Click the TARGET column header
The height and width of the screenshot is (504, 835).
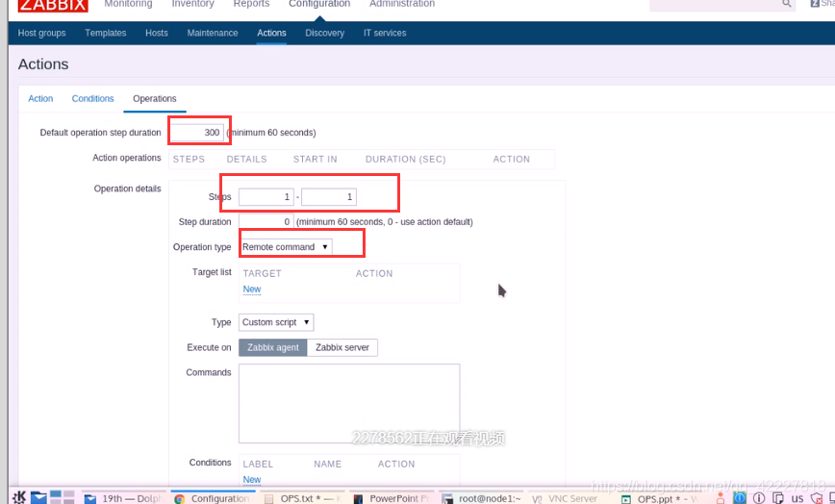tap(262, 273)
